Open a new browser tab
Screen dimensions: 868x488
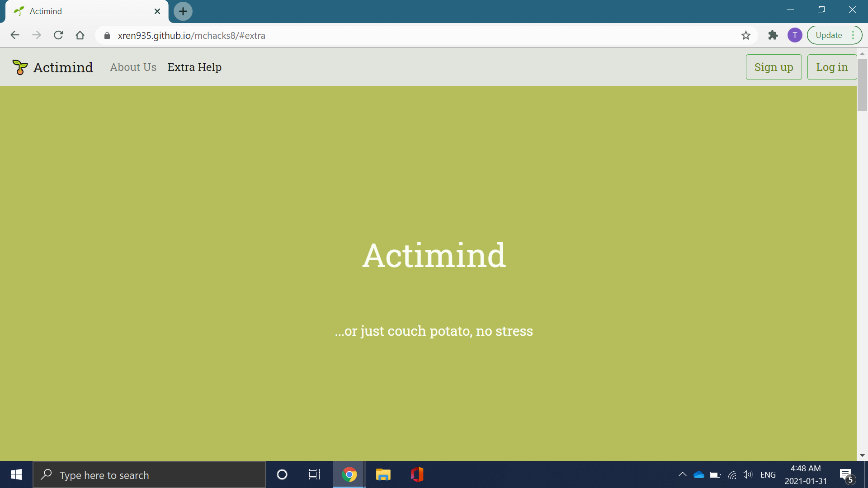(x=183, y=11)
